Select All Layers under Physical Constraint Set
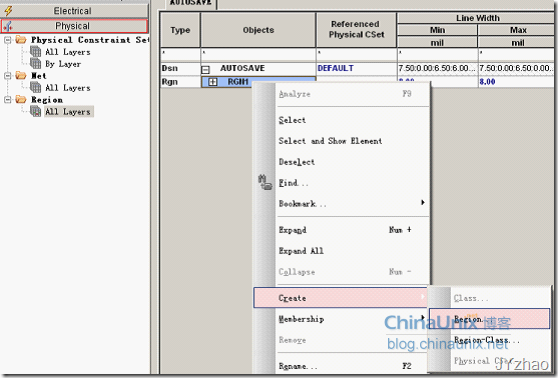Viewport: 558px width, 378px height. 68,52
